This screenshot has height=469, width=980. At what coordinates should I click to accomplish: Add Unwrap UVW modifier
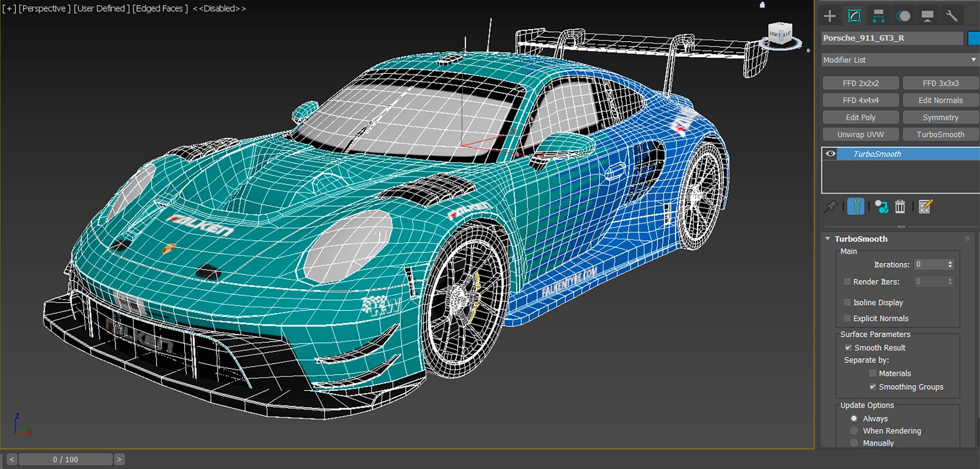pos(861,135)
